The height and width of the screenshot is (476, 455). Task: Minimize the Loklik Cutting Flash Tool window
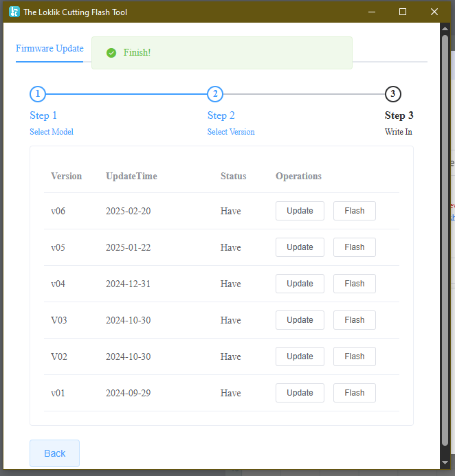372,12
